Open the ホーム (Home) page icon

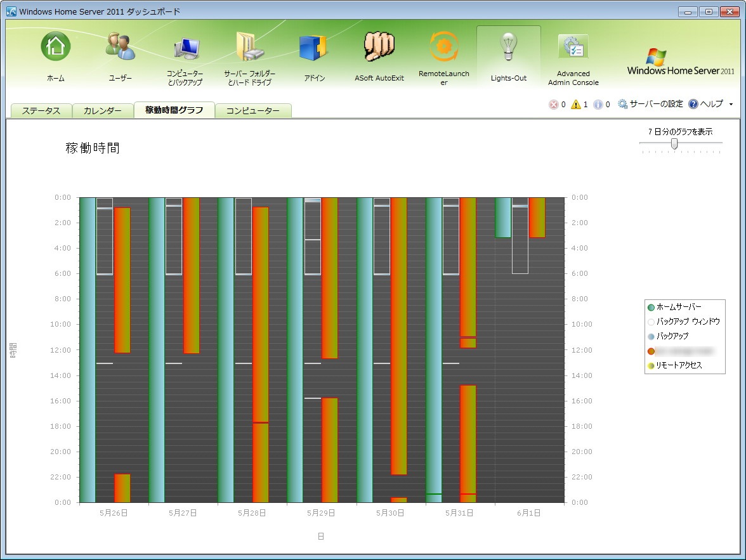(x=56, y=46)
